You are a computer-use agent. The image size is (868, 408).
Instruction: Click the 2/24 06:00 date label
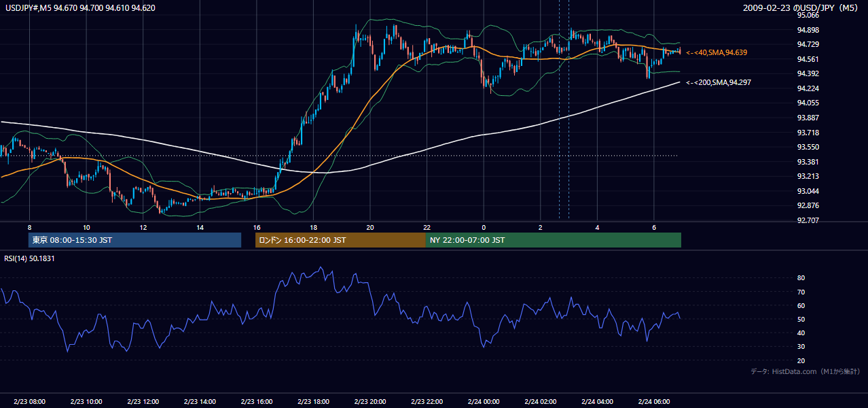click(x=653, y=402)
